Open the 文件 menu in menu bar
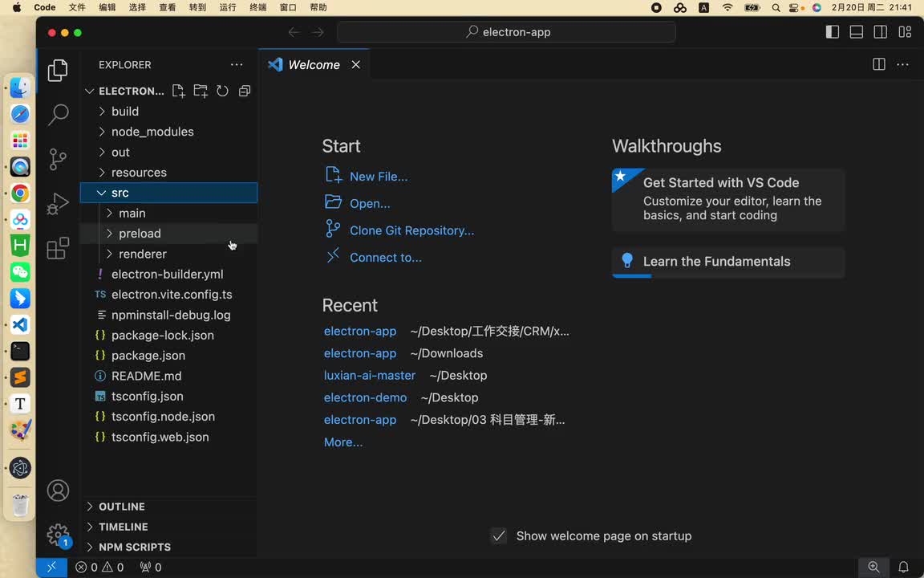Image resolution: width=924 pixels, height=578 pixels. point(77,8)
